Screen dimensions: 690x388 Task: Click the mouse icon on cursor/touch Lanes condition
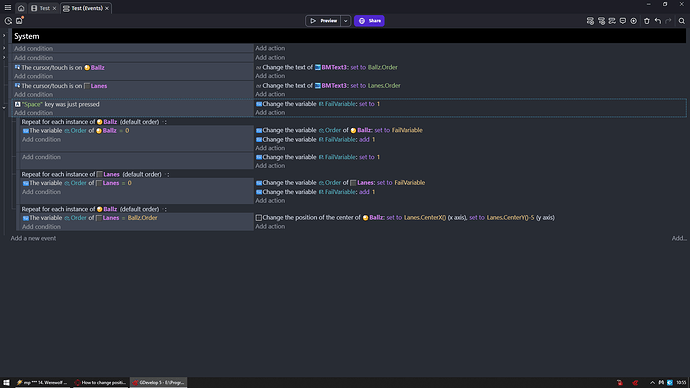click(17, 86)
